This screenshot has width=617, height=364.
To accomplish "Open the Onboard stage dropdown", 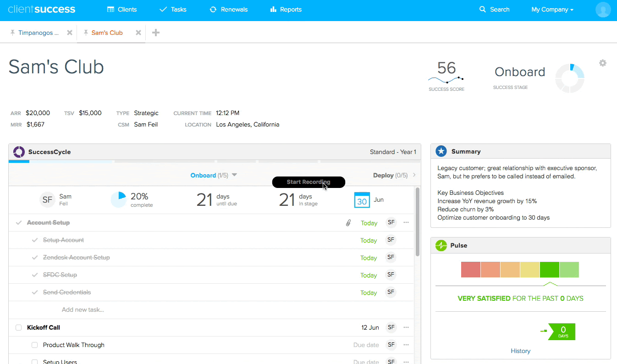I will [234, 175].
